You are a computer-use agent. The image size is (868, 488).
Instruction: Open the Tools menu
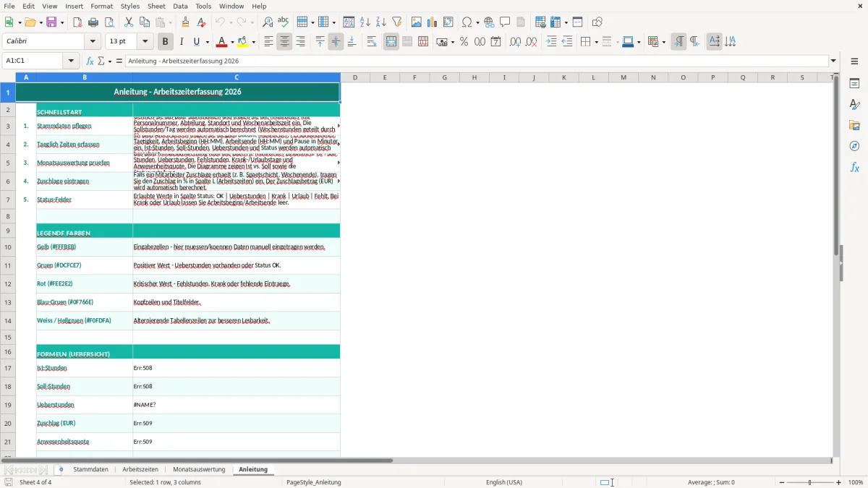tap(203, 6)
